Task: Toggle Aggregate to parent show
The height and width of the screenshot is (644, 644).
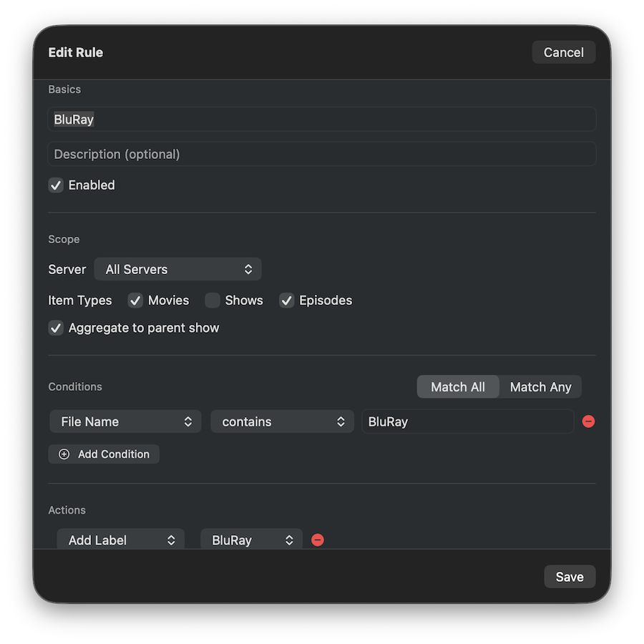Action: tap(56, 328)
